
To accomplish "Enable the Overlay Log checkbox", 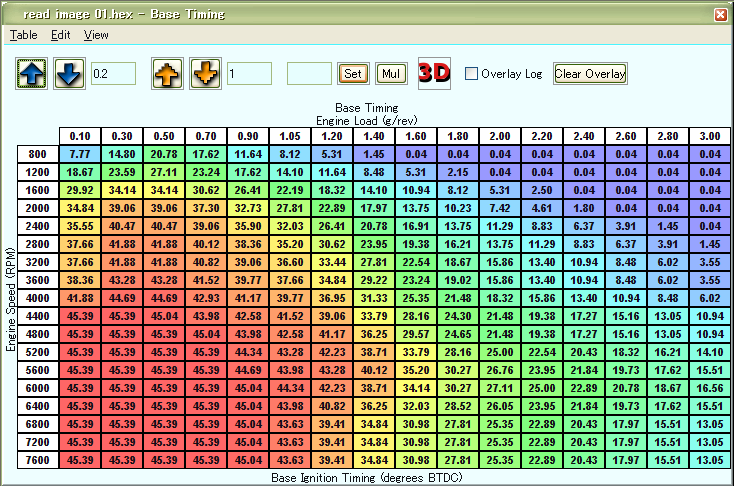I will pos(472,74).
